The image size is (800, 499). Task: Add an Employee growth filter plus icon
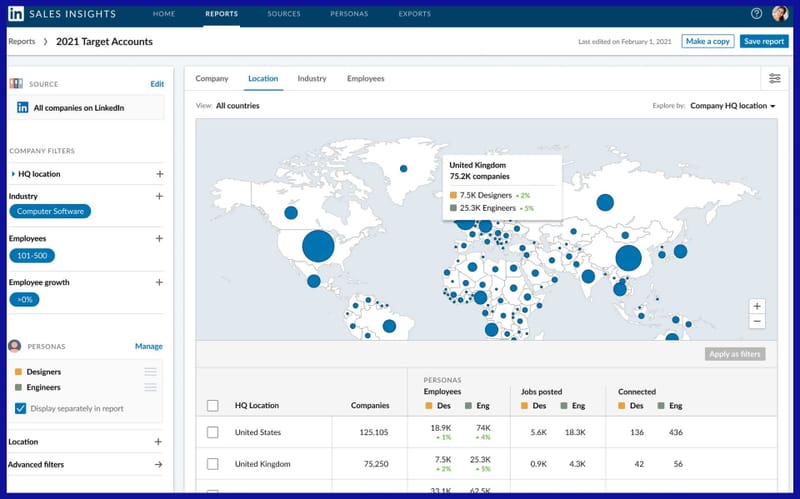(x=159, y=282)
